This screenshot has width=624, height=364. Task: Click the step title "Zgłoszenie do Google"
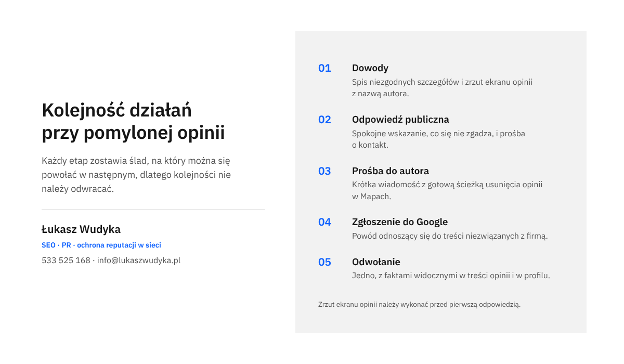(x=400, y=222)
